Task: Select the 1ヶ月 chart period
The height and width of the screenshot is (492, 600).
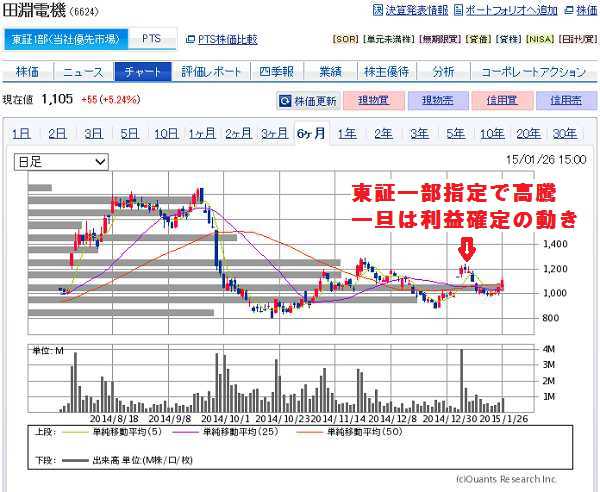Action: coord(202,134)
